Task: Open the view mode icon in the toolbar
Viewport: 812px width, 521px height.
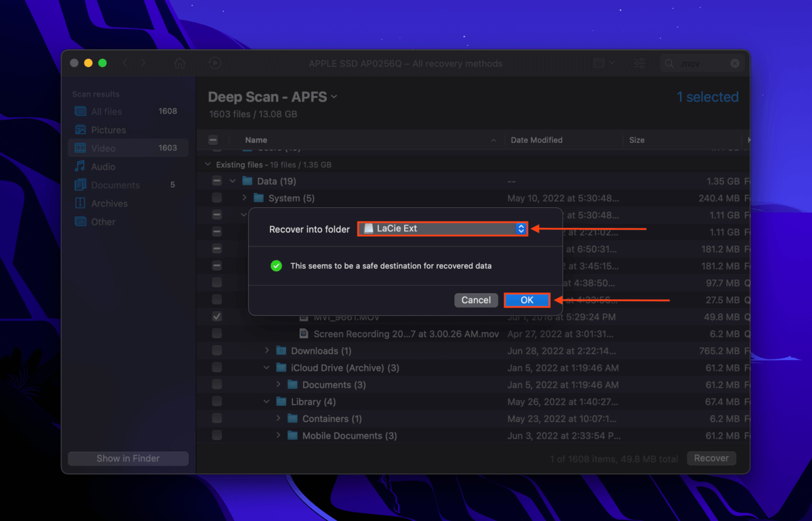Action: 604,63
